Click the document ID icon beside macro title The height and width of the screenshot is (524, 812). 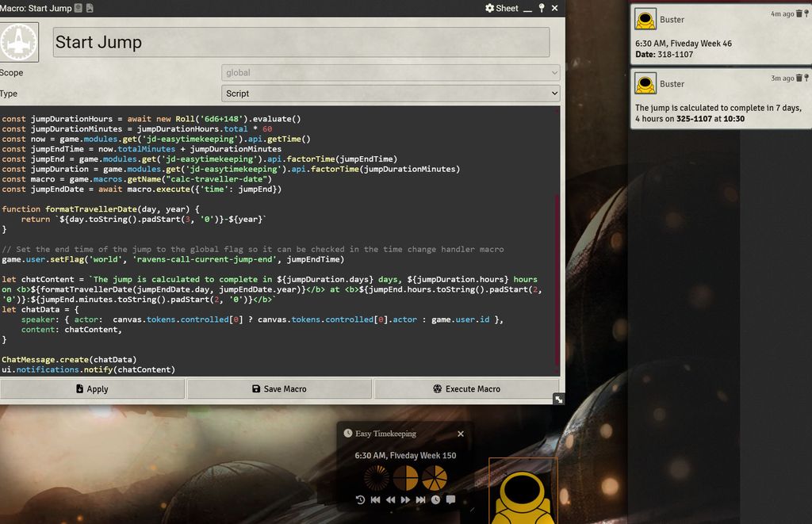coord(78,9)
